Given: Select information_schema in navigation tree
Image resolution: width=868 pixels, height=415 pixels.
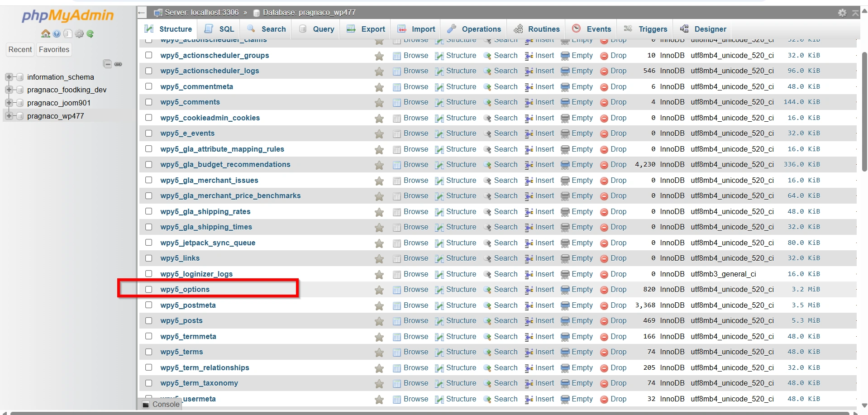Looking at the screenshot, I should (61, 77).
